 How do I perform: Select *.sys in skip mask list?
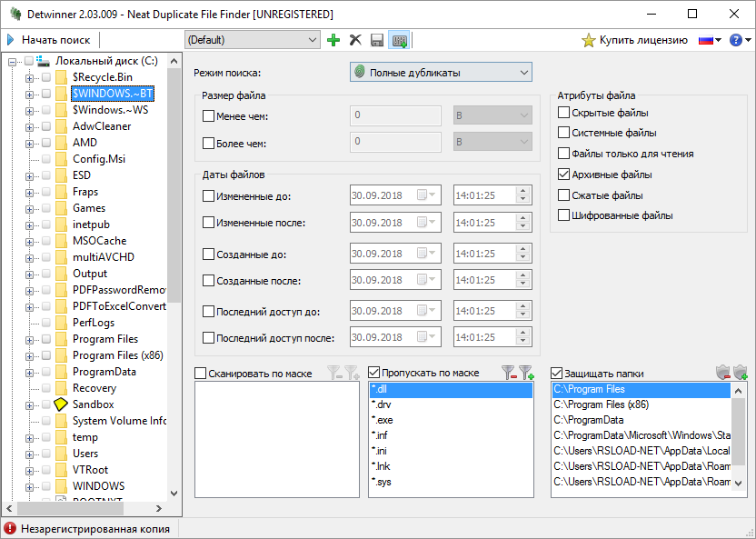coord(451,482)
